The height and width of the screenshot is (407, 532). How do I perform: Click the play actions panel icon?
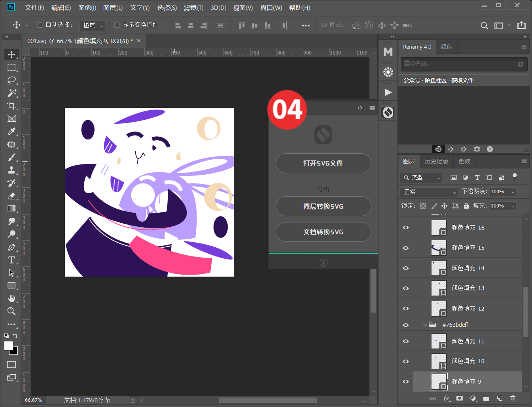[388, 92]
